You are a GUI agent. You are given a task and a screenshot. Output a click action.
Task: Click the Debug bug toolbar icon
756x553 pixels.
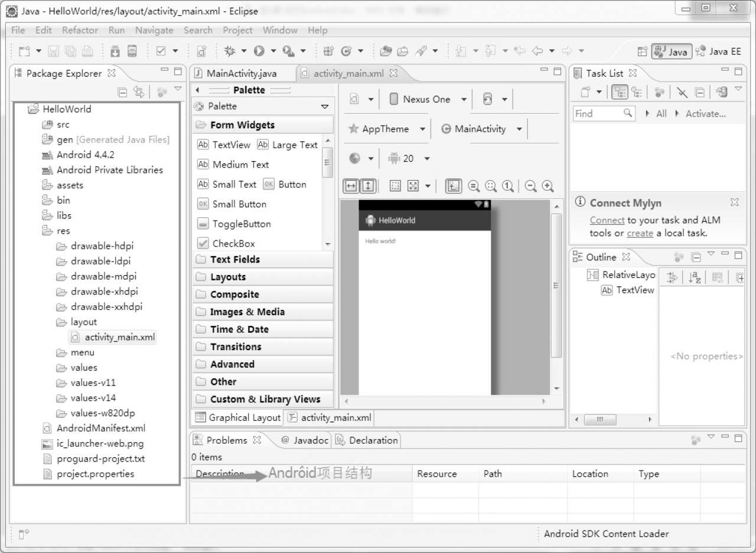tap(230, 51)
